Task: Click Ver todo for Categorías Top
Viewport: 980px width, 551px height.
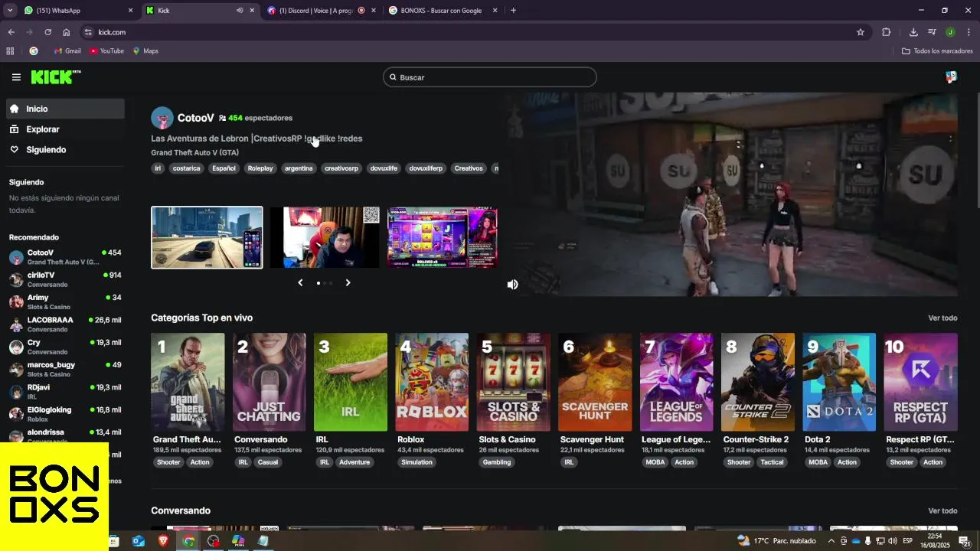Action: [942, 318]
